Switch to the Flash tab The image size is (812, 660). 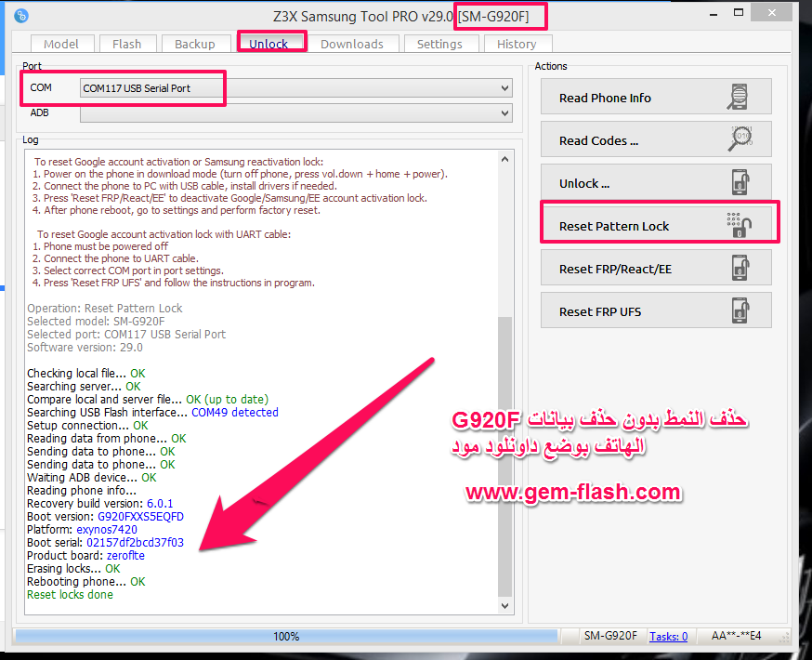pos(127,44)
